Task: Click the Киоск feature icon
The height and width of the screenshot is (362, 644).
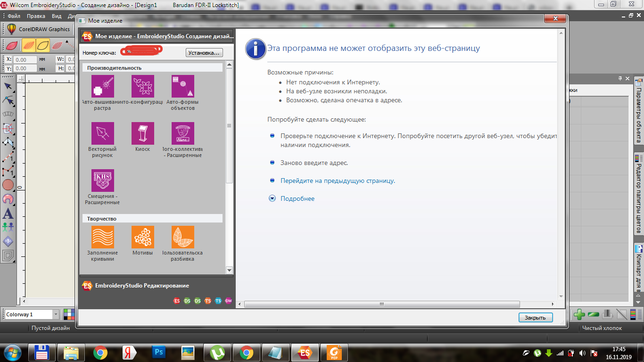Action: 142,133
